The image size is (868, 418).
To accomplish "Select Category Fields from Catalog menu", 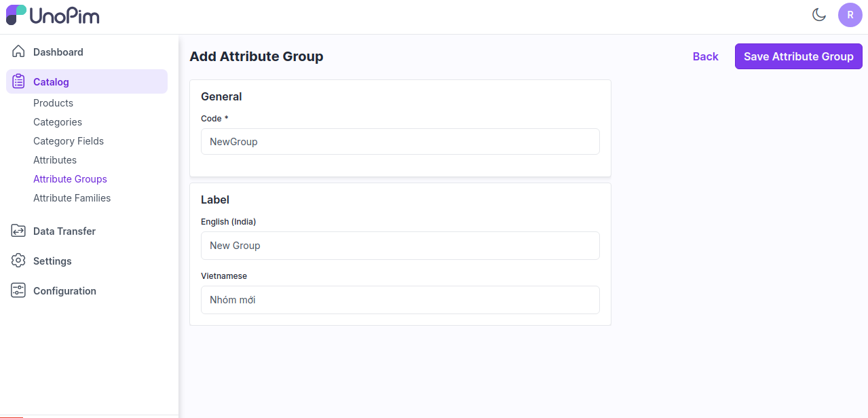I will (x=68, y=140).
